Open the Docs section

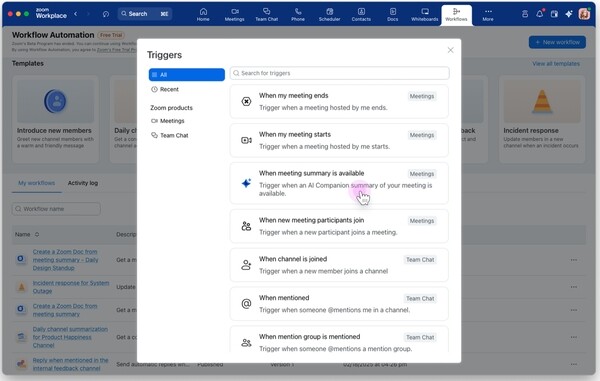click(x=393, y=15)
